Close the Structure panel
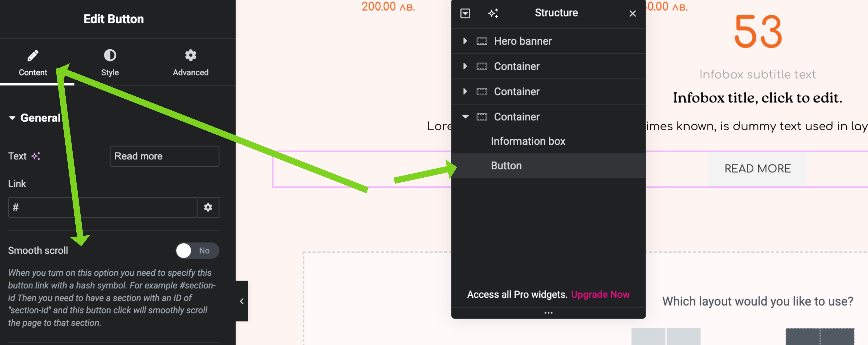 [633, 13]
